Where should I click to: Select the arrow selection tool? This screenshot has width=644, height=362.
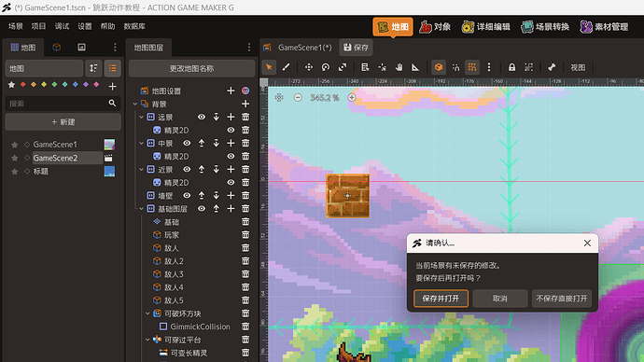[269, 67]
